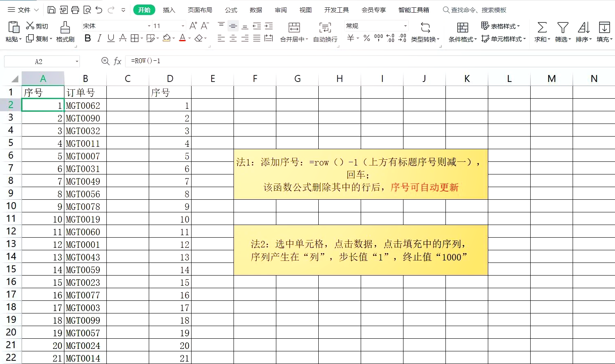
Task: Expand Table Style (表格样式) dropdown
Action: [x=518, y=26]
